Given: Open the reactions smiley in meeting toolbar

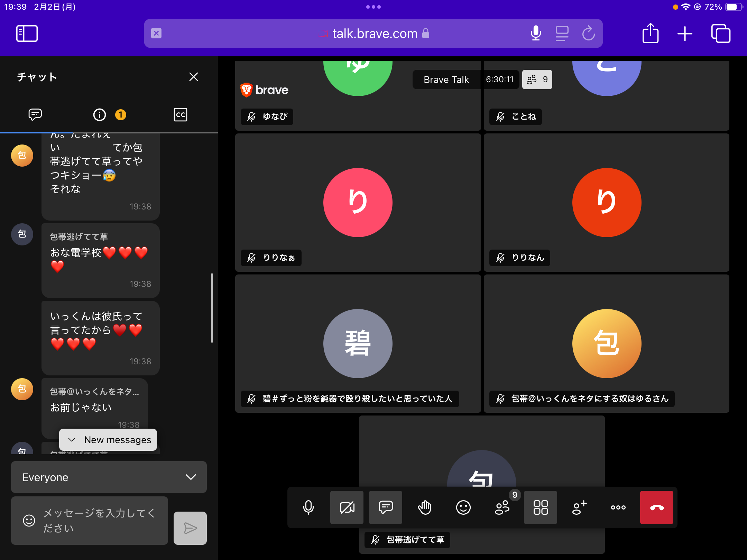Looking at the screenshot, I should 463,507.
